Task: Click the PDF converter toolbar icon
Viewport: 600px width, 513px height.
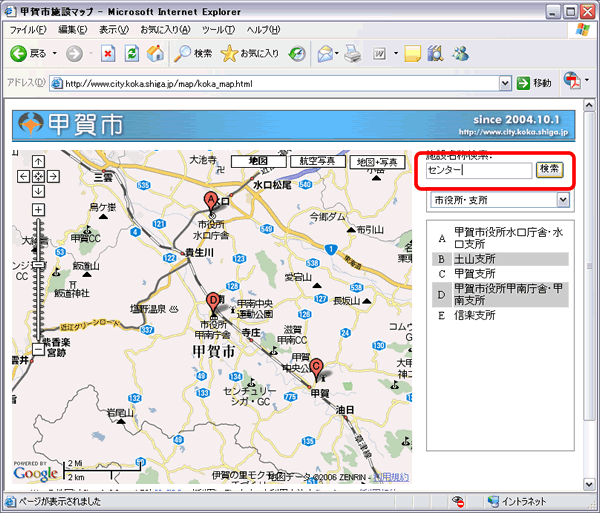Action: (572, 81)
